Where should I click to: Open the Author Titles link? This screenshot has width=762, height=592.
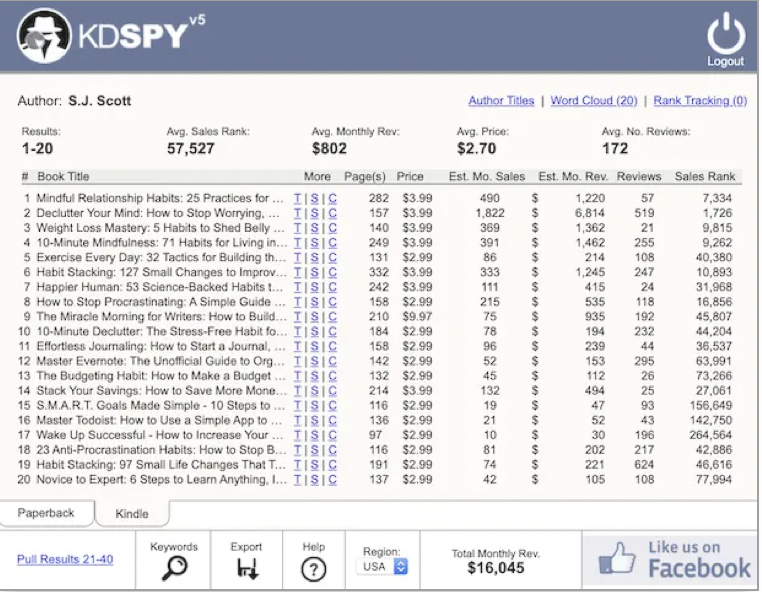(x=501, y=101)
